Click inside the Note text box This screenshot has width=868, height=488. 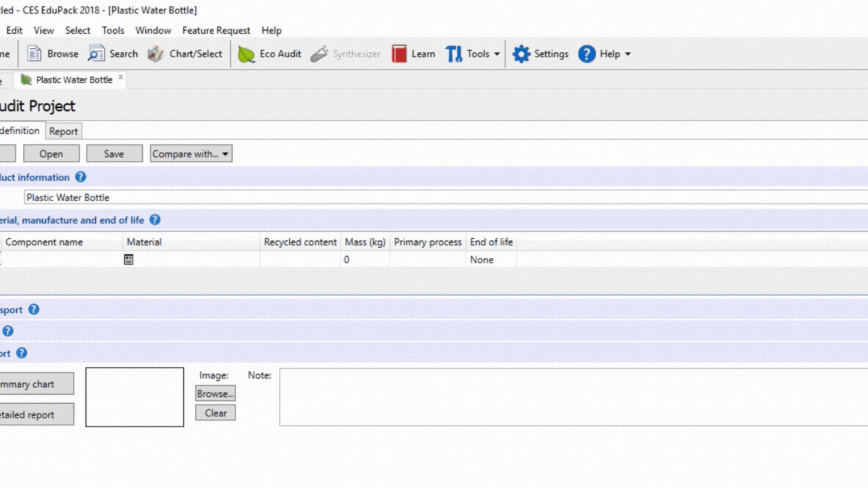point(573,397)
